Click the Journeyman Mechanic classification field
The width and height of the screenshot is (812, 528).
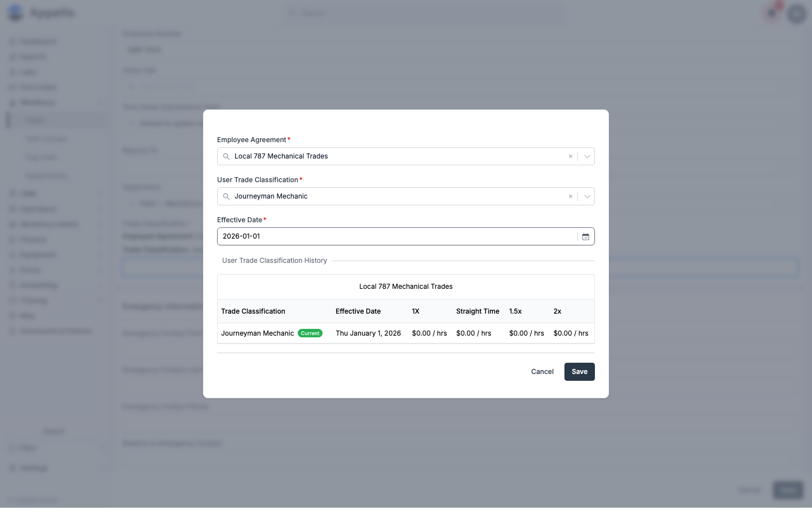[x=406, y=196]
